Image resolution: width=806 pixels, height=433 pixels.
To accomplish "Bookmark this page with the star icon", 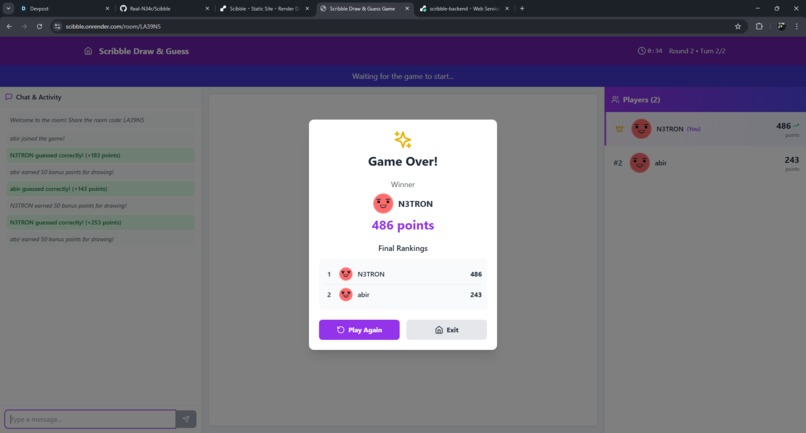I will tap(738, 26).
